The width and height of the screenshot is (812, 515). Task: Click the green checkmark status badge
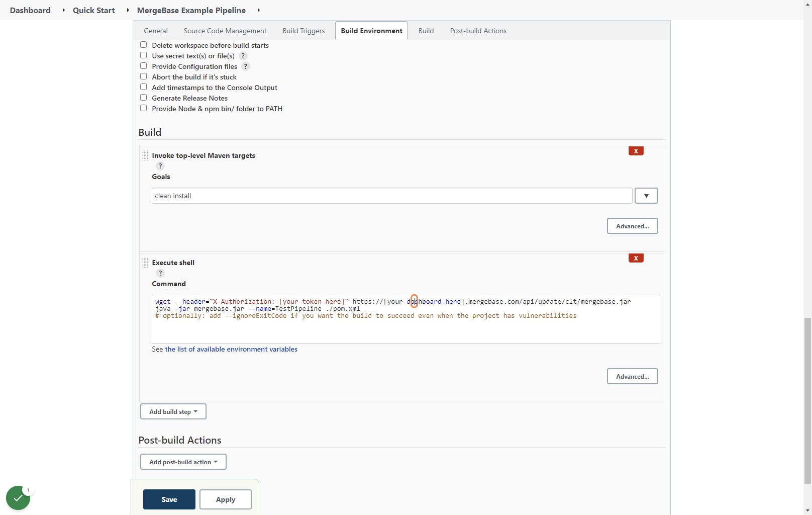[x=18, y=498]
